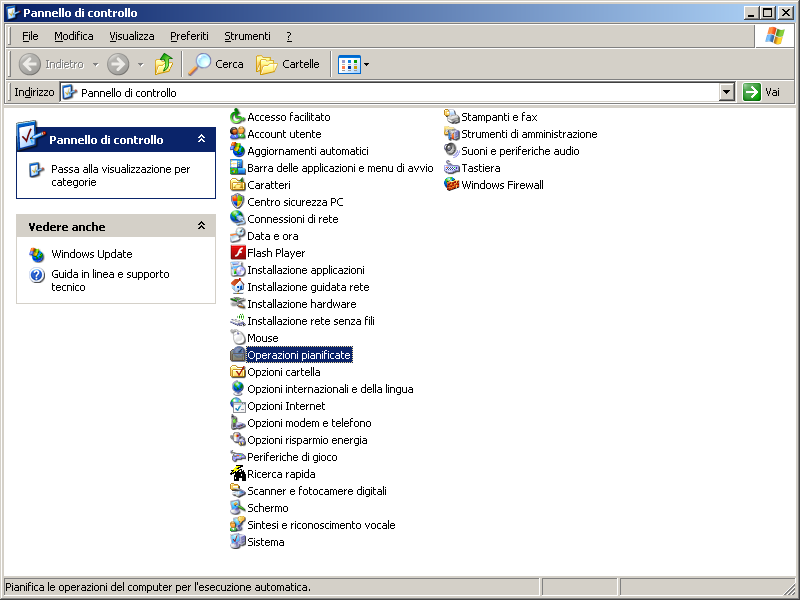
Task: Open the Opzioni cartella icon
Action: (x=237, y=372)
